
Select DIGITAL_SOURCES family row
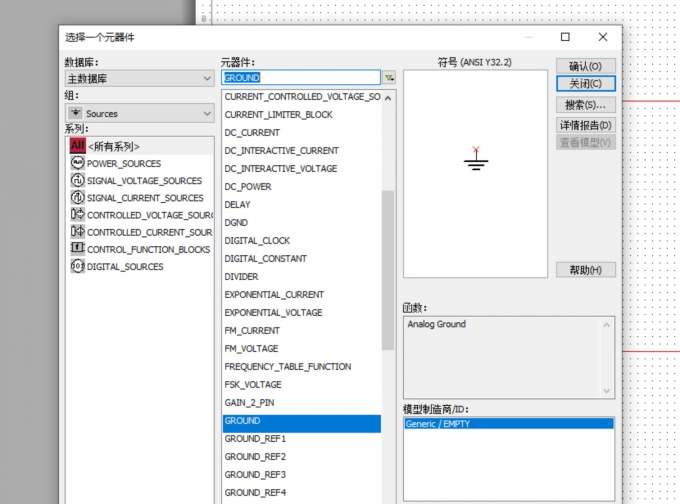tap(140, 266)
